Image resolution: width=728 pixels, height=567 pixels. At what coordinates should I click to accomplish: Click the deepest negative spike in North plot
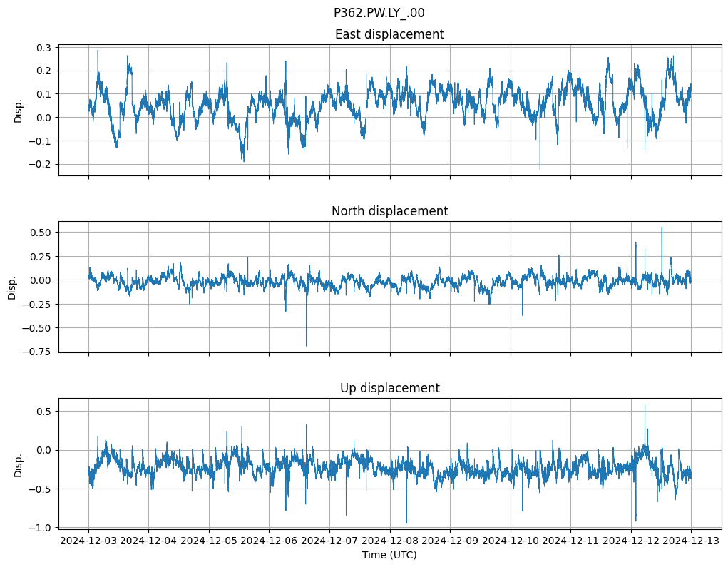pos(307,345)
